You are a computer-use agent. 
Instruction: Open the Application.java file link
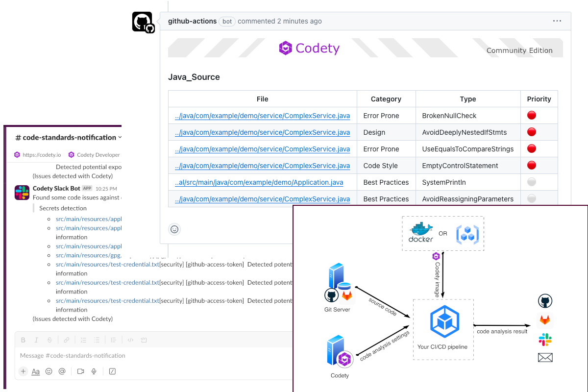pyautogui.click(x=259, y=182)
